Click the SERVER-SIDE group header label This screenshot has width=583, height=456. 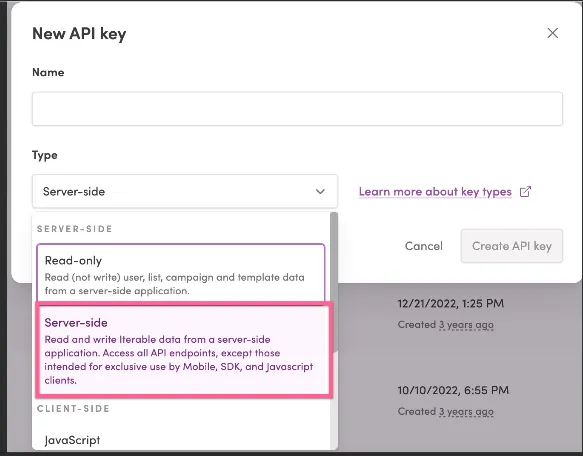click(x=74, y=229)
